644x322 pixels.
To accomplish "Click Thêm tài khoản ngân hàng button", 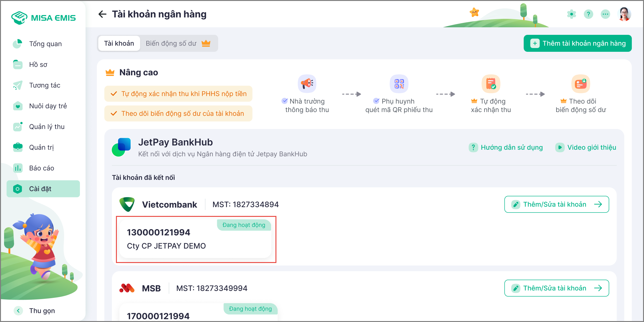I will 578,43.
